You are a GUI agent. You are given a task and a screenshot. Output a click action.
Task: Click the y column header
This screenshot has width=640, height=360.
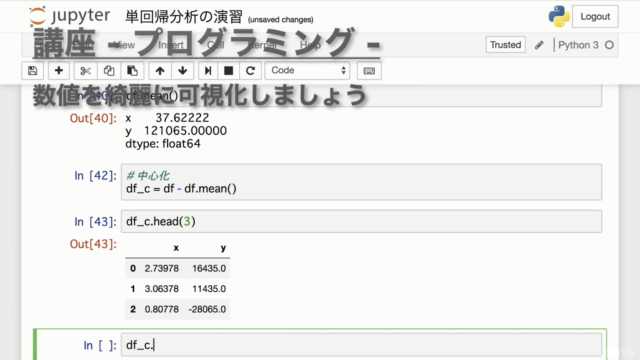point(223,248)
